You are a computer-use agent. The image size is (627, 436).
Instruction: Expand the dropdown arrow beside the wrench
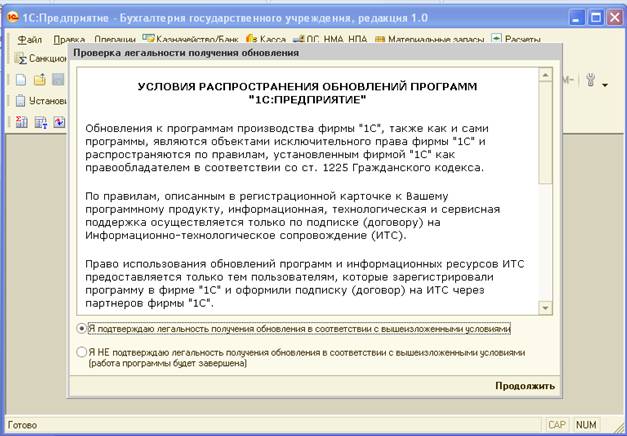coord(605,85)
